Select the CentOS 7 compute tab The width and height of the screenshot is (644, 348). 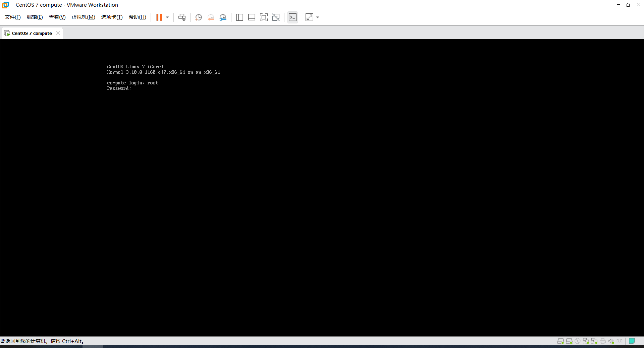[x=32, y=33]
